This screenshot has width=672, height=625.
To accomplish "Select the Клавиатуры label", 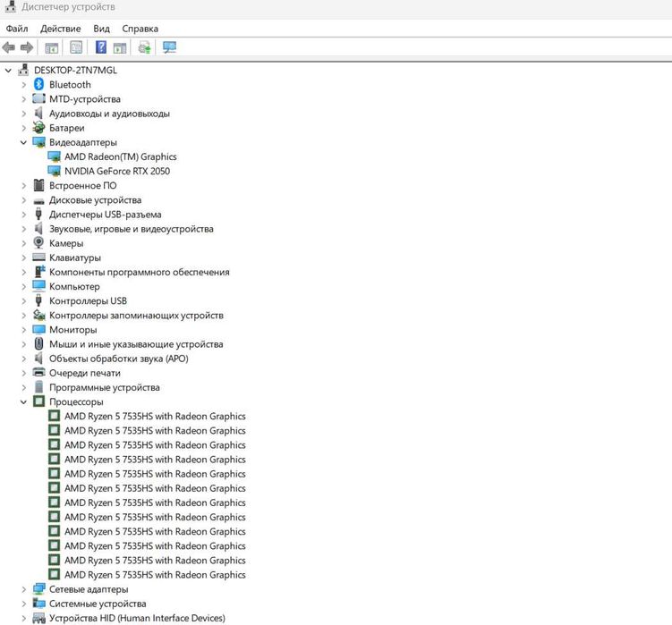I will tap(75, 258).
